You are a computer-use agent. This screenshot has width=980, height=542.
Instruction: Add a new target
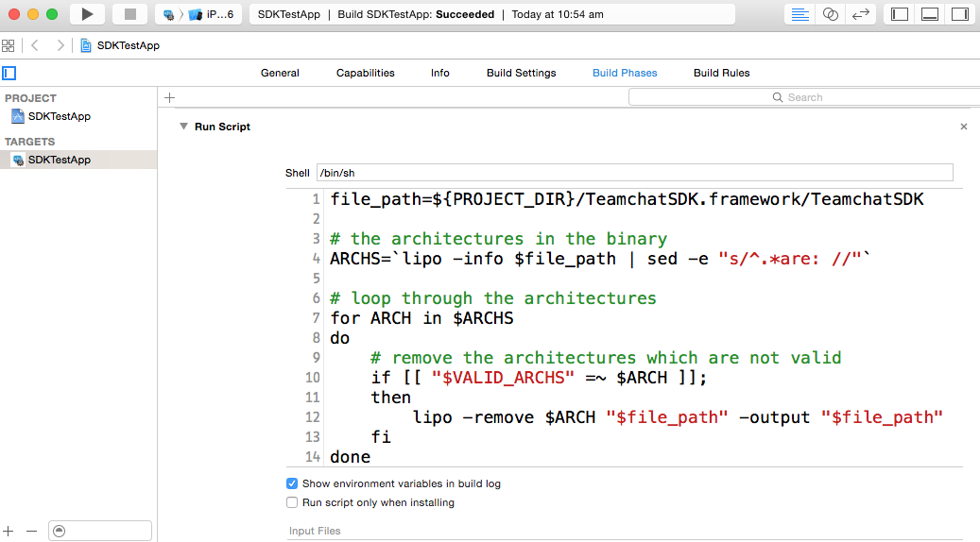coord(9,531)
